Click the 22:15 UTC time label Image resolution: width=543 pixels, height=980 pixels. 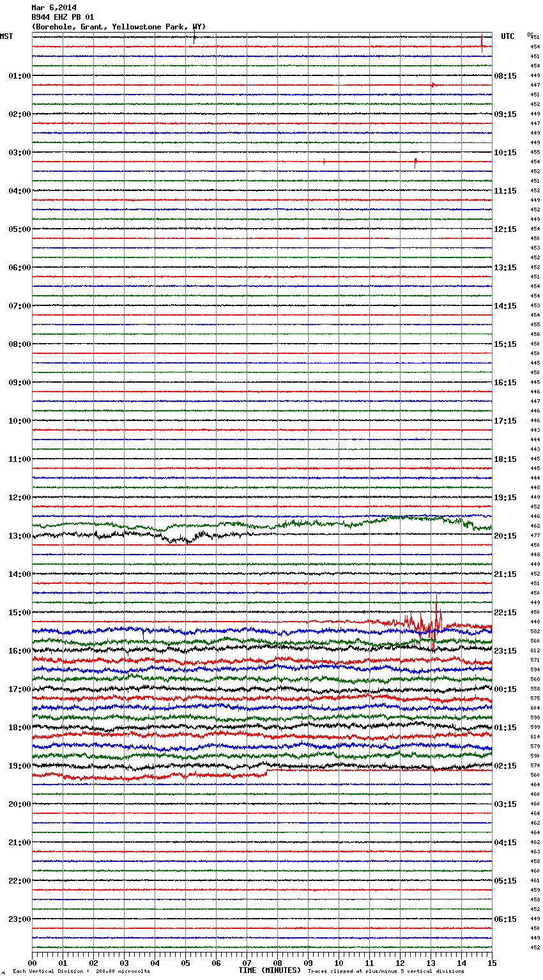[x=505, y=613]
